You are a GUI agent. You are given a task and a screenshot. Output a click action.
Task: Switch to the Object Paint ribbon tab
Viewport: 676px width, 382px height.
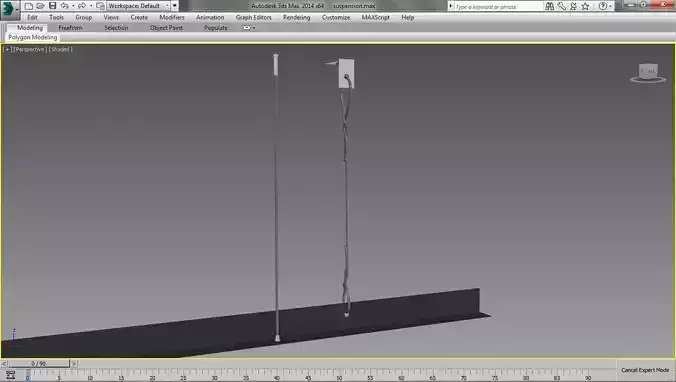[x=166, y=28]
